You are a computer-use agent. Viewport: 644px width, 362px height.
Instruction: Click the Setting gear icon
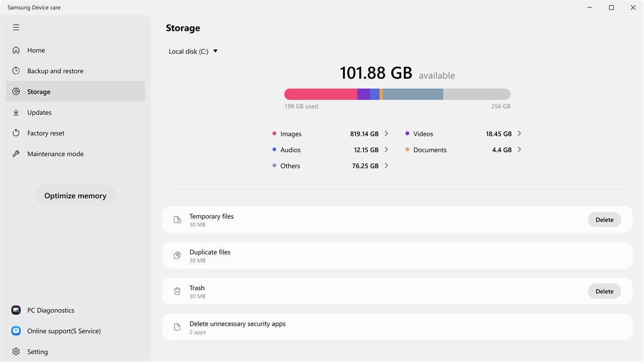(16, 351)
